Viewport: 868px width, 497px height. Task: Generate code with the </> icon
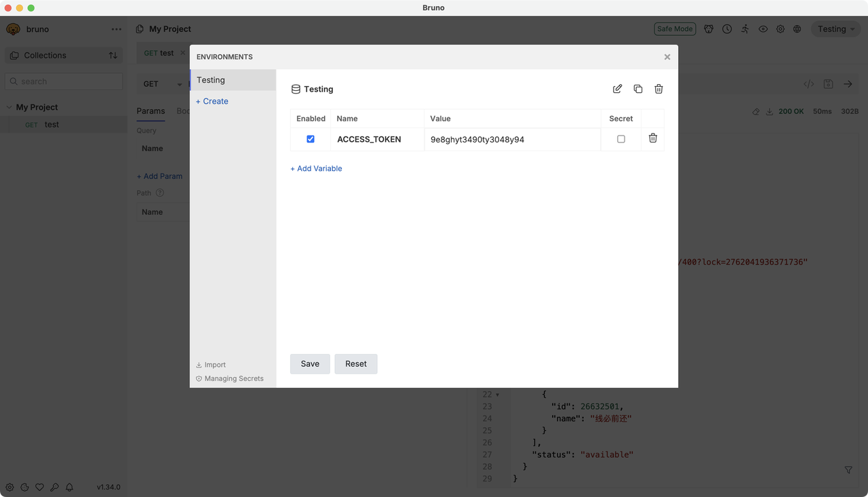[808, 84]
